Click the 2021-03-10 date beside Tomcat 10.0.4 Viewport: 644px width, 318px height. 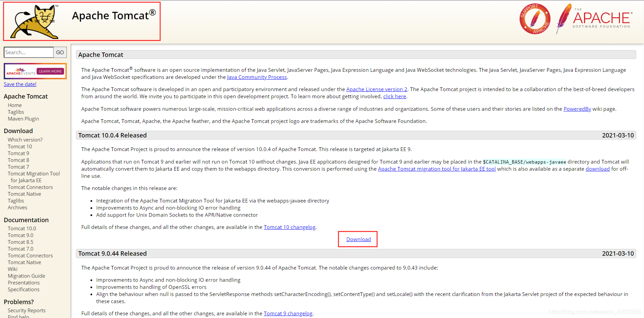point(618,135)
